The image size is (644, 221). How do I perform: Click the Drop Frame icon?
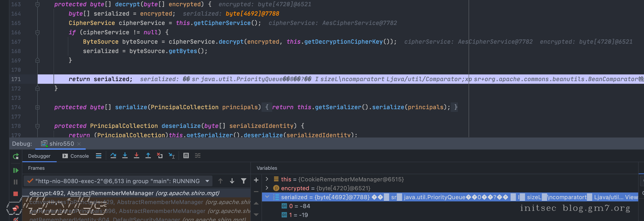point(160,156)
